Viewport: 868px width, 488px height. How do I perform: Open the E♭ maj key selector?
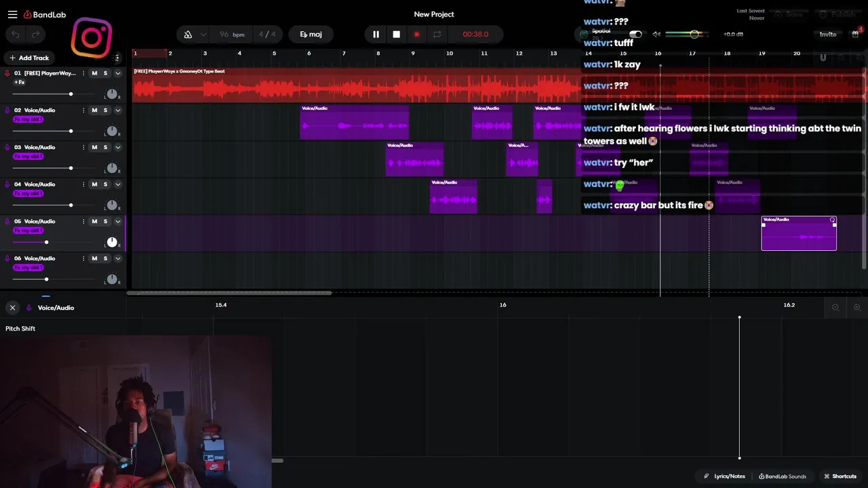[311, 35]
